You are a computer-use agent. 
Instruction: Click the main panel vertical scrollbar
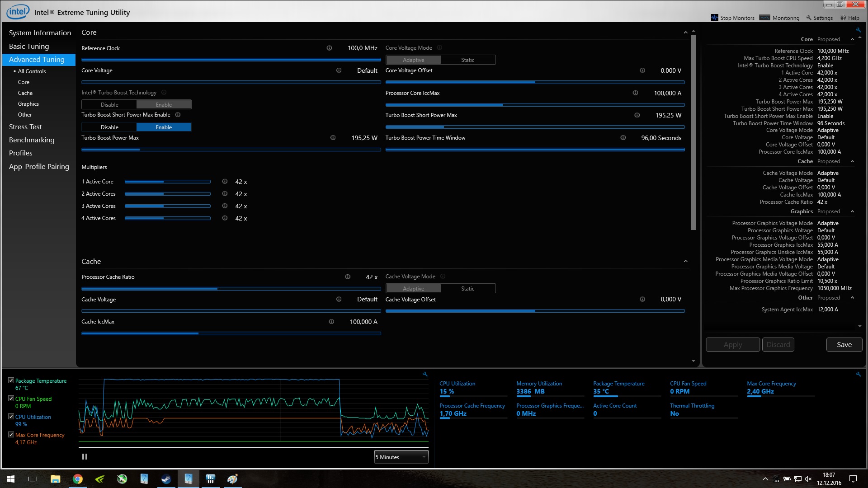pos(693,133)
